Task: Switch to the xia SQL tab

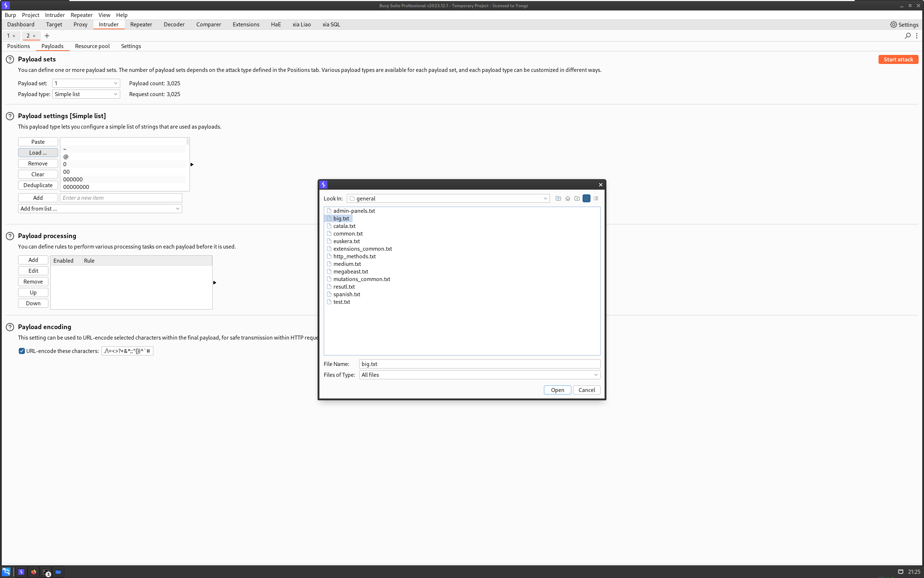Action: (331, 25)
